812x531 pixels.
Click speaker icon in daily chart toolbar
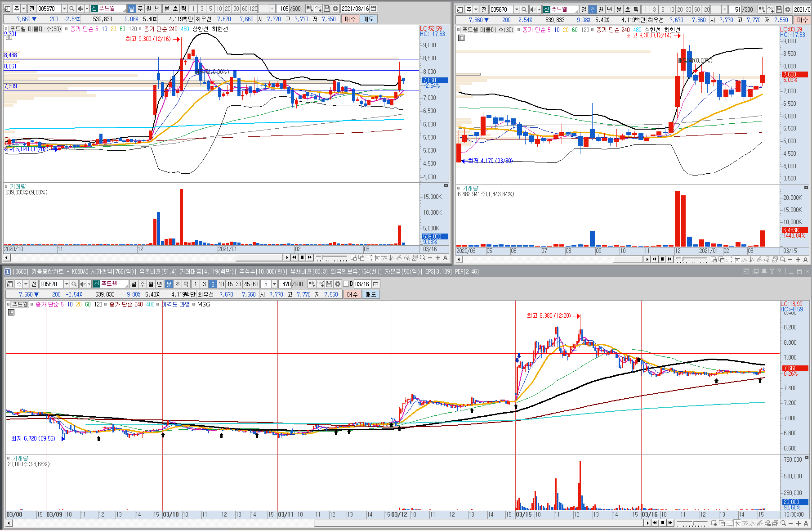pyautogui.click(x=80, y=9)
